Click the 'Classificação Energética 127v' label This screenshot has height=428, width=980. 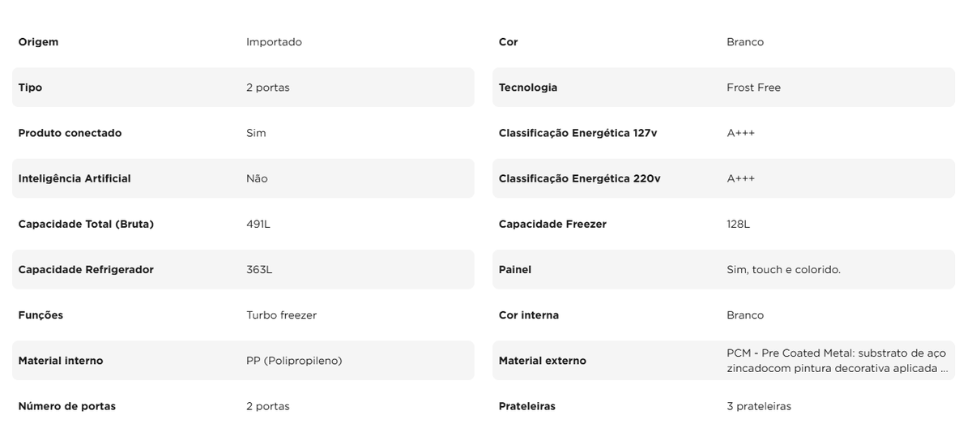pos(577,133)
